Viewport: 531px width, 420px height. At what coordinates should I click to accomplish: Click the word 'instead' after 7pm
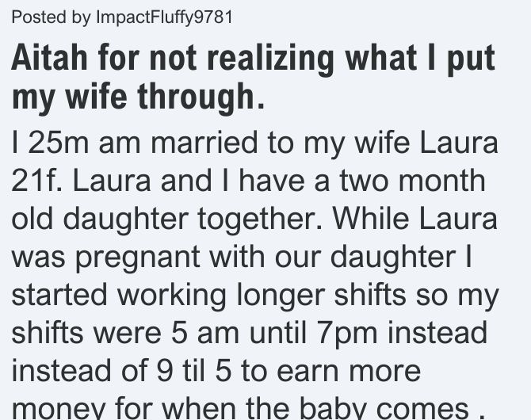coord(437,333)
